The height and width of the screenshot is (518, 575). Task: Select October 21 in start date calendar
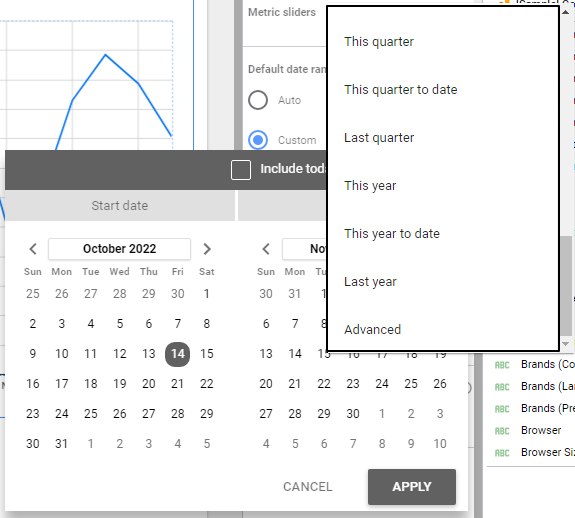point(177,384)
